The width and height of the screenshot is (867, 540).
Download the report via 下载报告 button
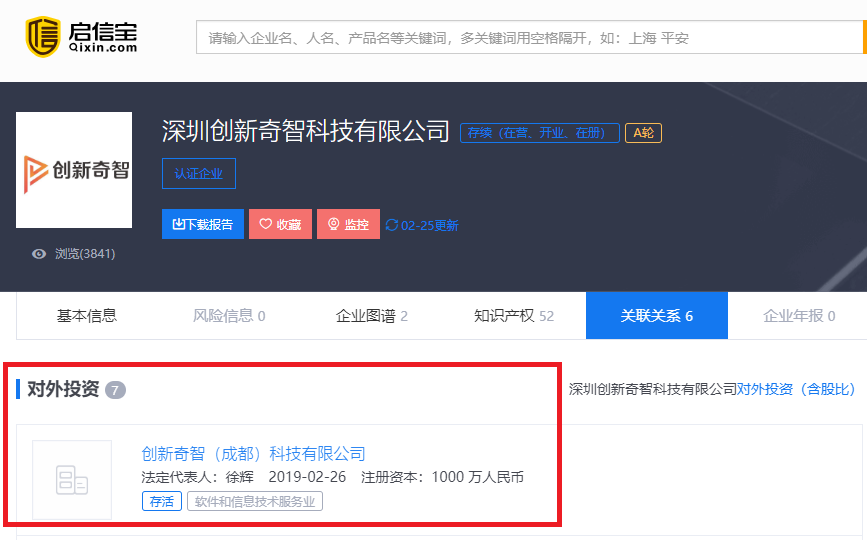coord(203,224)
